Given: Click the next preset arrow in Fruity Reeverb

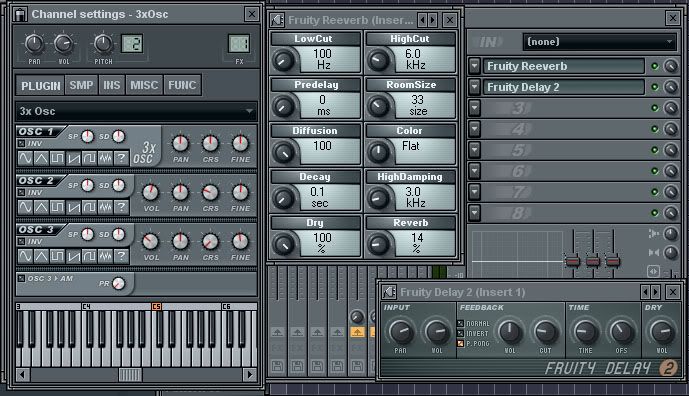Looking at the screenshot, I should click(433, 20).
